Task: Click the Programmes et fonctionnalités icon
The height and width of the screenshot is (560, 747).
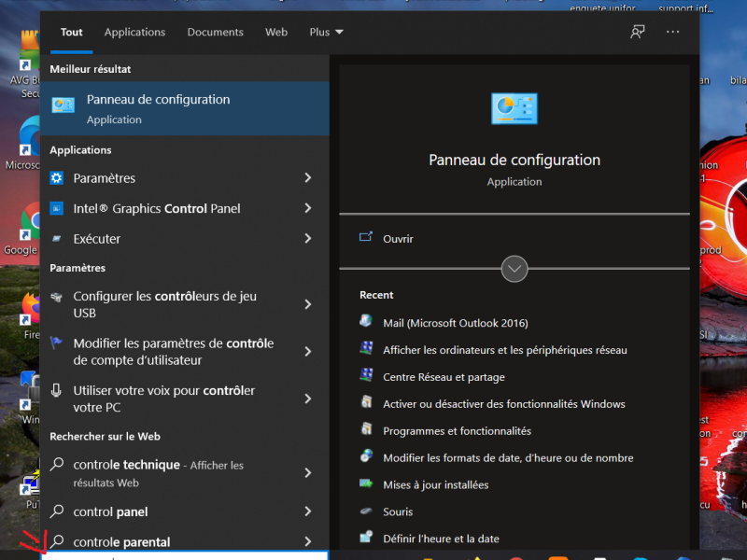Action: click(366, 429)
